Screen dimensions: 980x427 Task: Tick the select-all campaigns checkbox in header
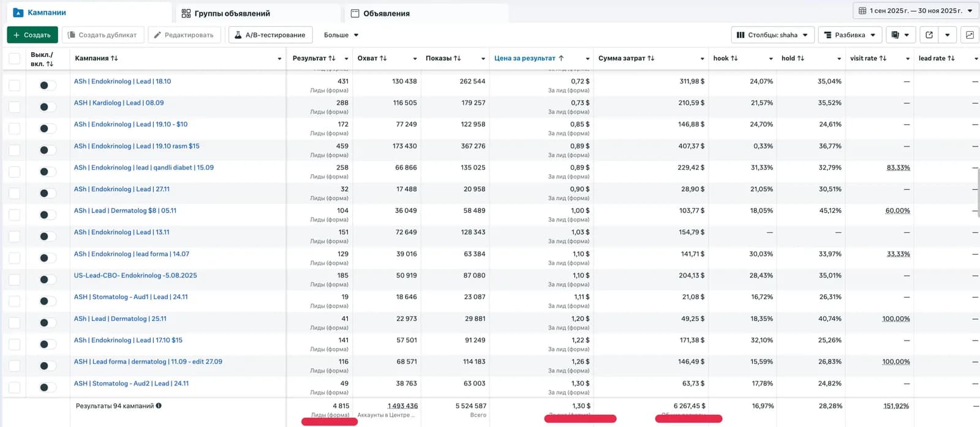(x=14, y=59)
